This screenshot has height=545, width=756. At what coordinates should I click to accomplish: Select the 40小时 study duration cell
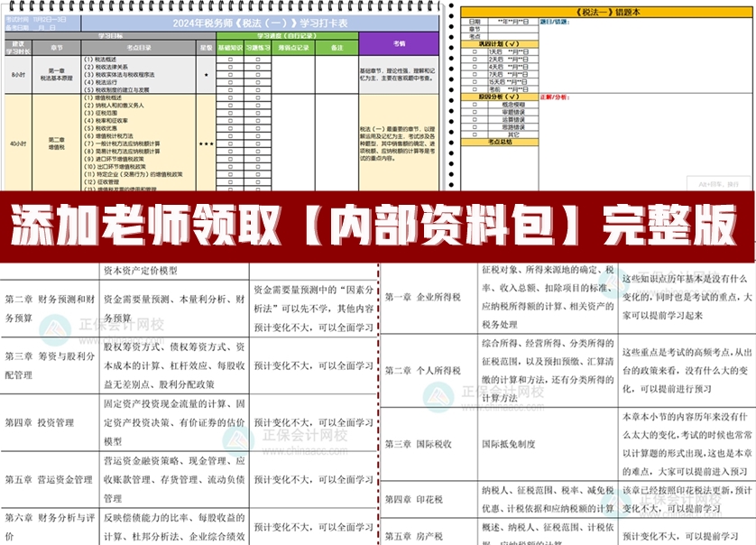click(x=18, y=143)
